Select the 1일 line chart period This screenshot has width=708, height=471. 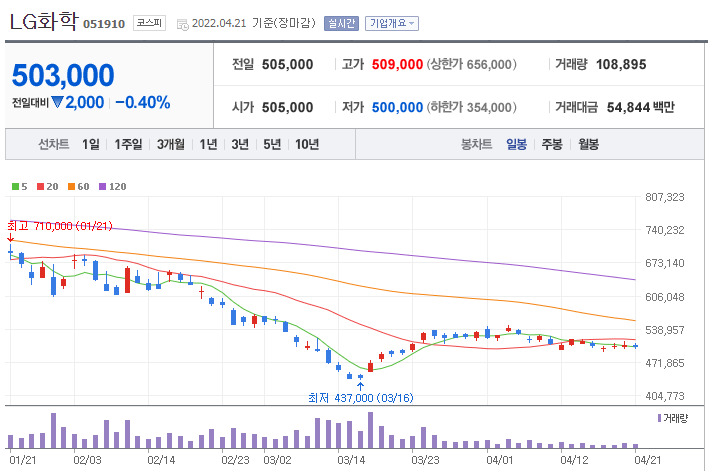pyautogui.click(x=90, y=145)
